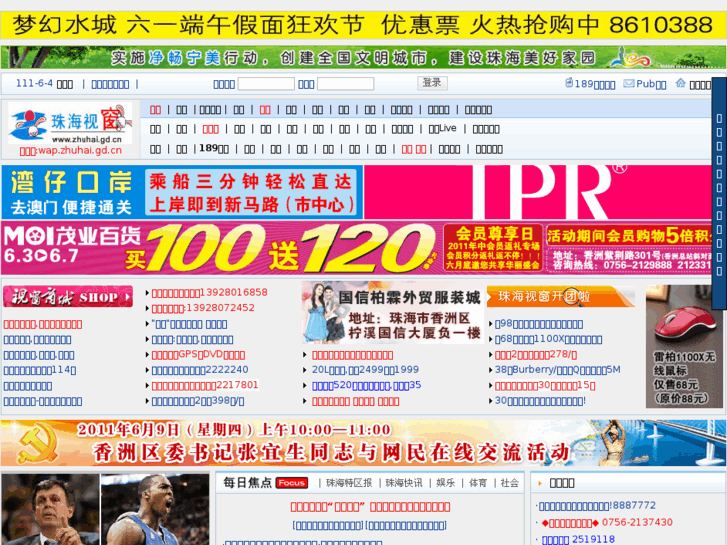Open the red 278 group-buy link
This screenshot has width=727, height=545.
536,355
